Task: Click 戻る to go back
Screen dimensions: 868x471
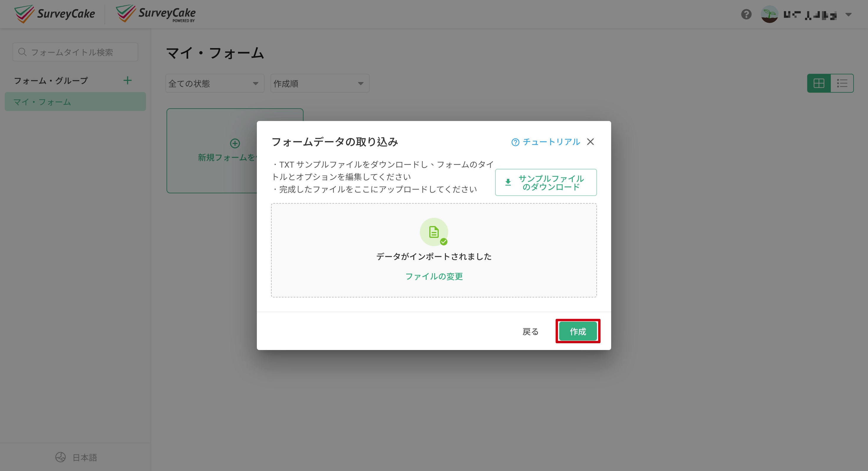Action: (530, 331)
